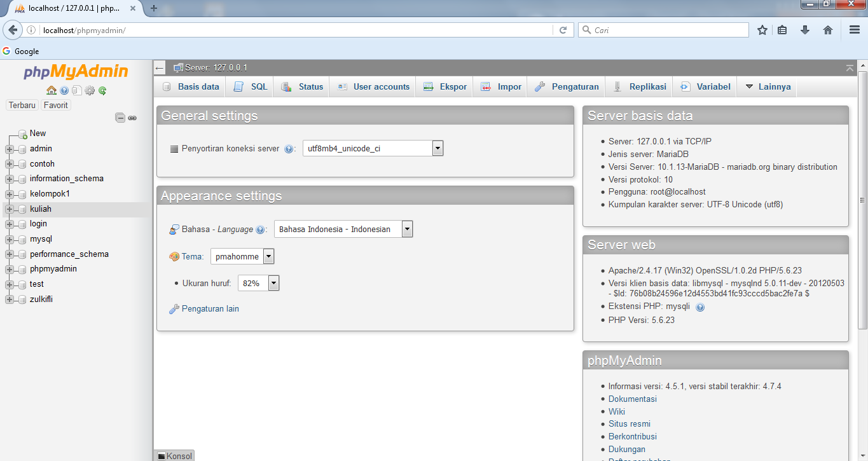Click the URL address bar field
This screenshot has height=461, width=868.
296,30
